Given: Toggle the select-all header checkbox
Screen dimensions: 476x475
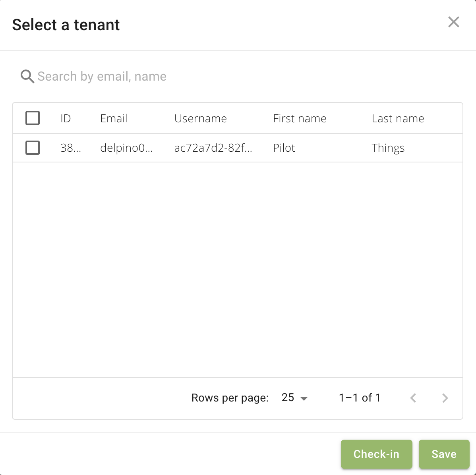Looking at the screenshot, I should click(x=33, y=118).
